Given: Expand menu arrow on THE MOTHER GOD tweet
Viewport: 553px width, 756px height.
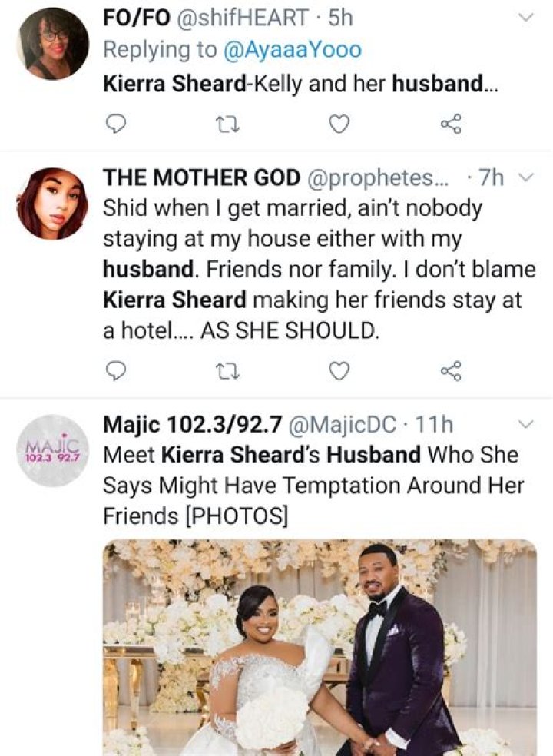Looking at the screenshot, I should 526,178.
